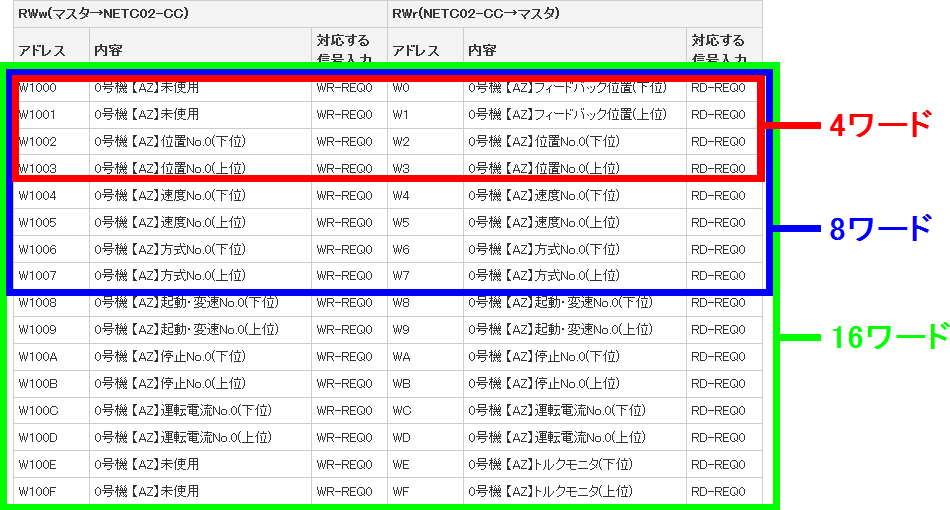Viewport: 950px width, 510px height.
Task: Click RWr address cell WD
Action: 425,437
